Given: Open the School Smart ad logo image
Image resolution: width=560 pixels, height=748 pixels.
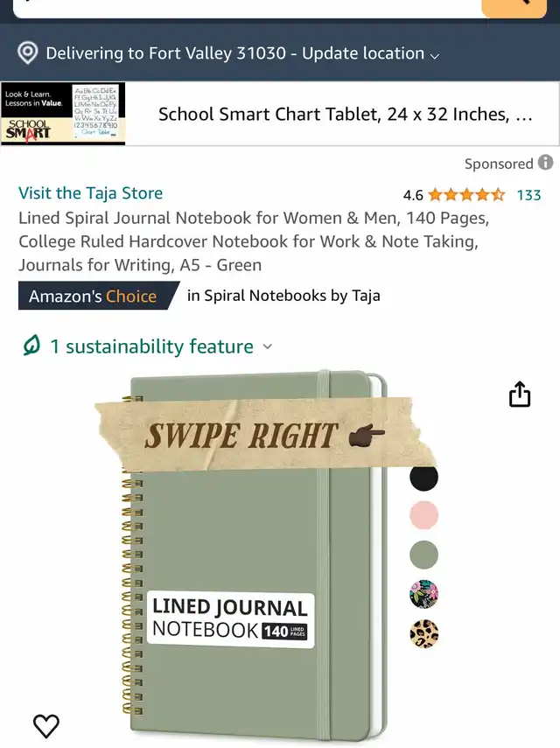Looking at the screenshot, I should 63,114.
